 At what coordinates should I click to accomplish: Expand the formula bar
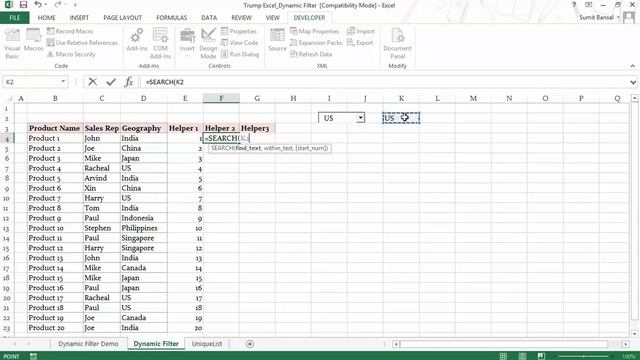pyautogui.click(x=633, y=82)
